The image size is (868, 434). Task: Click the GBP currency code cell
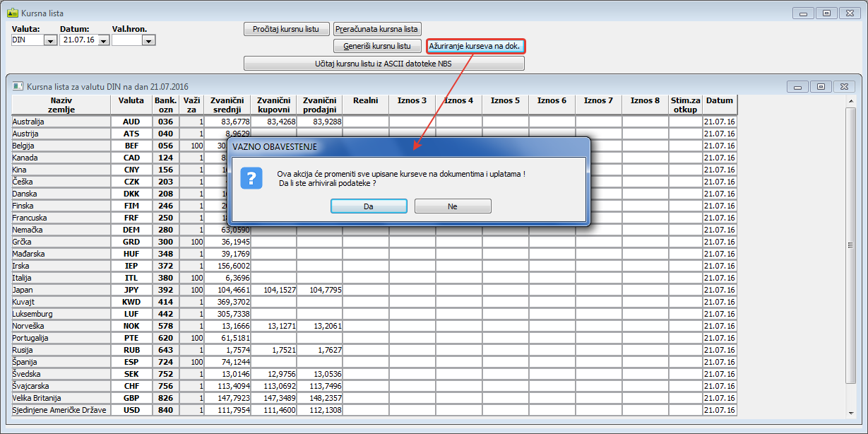(x=131, y=398)
